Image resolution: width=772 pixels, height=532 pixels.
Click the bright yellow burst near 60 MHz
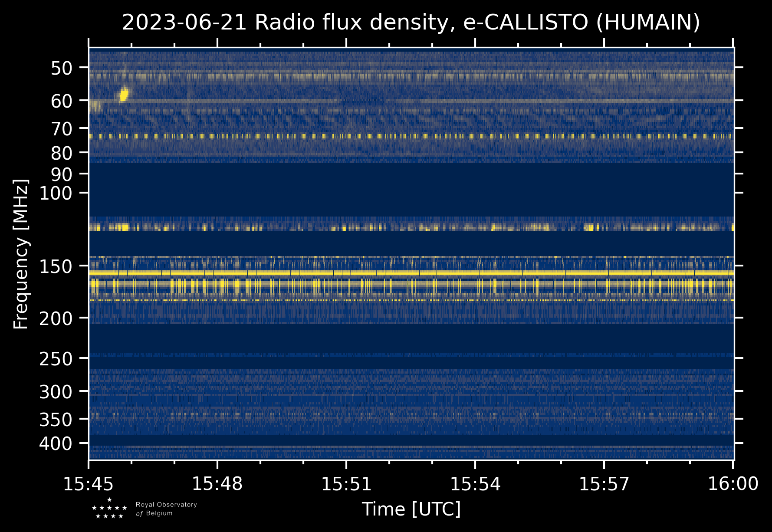[124, 94]
